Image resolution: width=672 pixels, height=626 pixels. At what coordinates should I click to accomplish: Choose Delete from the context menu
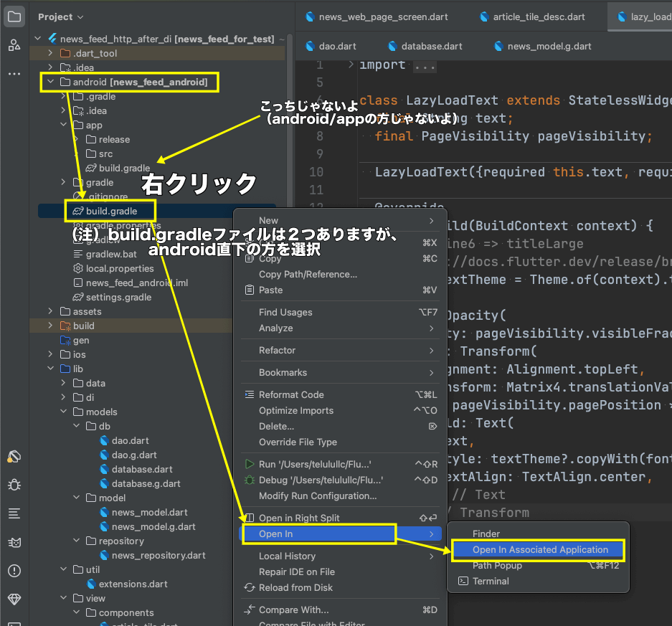pos(340,427)
